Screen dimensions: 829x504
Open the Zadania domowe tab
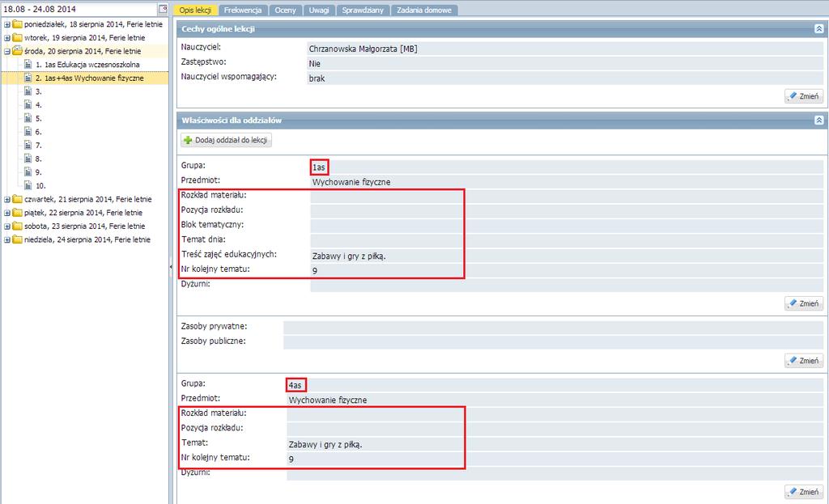click(x=424, y=10)
